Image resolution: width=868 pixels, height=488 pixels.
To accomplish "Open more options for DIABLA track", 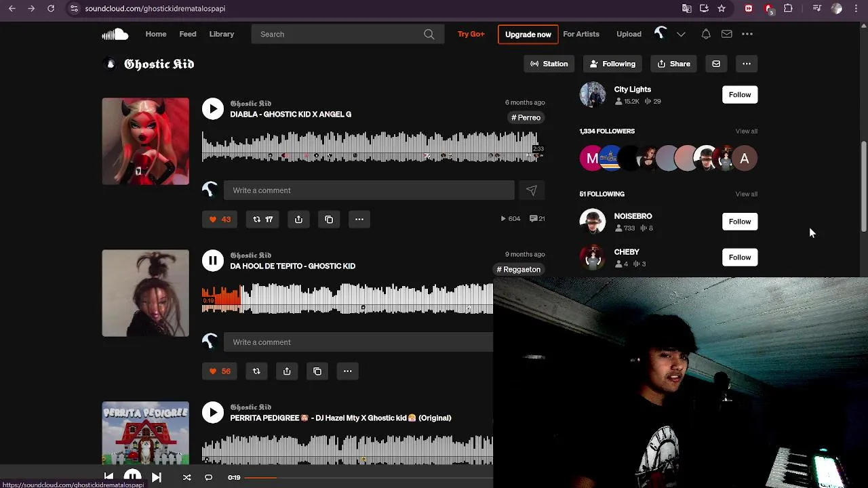I will pyautogui.click(x=359, y=219).
